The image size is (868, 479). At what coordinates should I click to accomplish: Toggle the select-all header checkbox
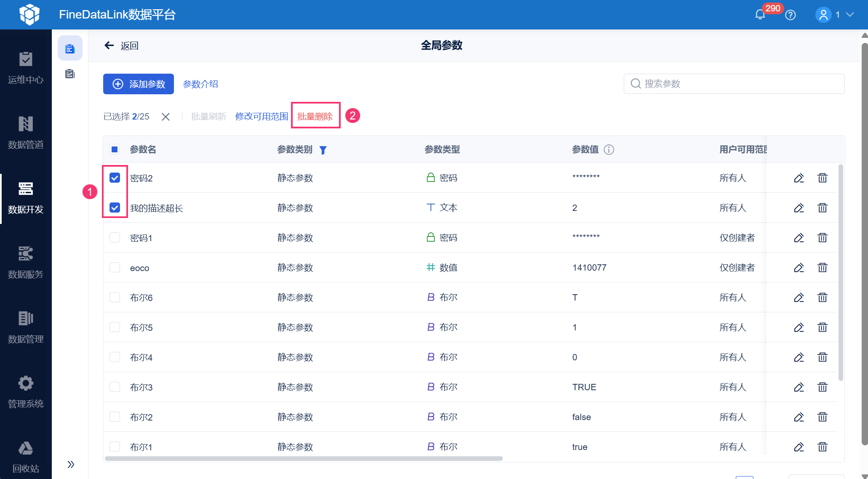point(115,149)
